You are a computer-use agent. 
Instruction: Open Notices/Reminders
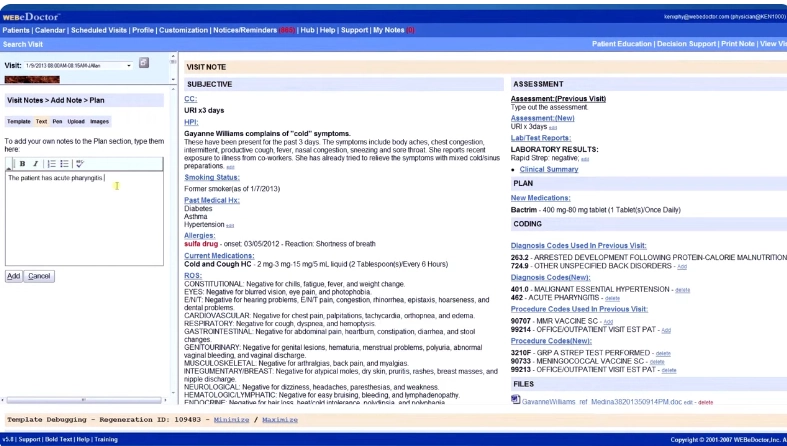click(245, 30)
